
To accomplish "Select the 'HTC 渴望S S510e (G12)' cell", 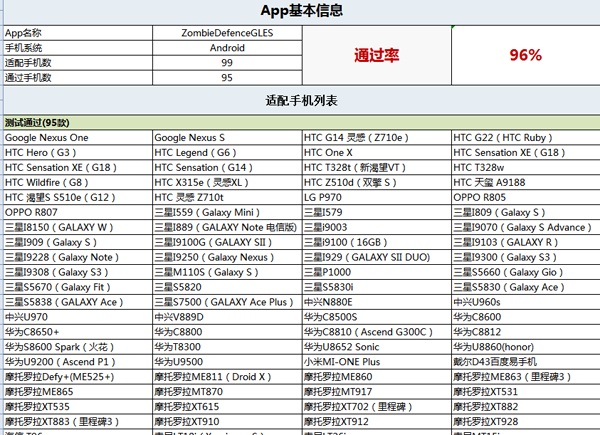I will point(78,197).
